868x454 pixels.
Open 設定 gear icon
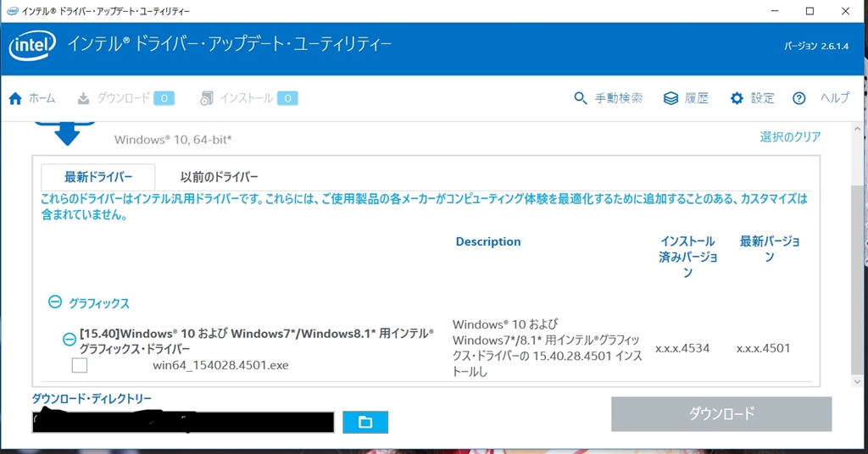[x=737, y=98]
